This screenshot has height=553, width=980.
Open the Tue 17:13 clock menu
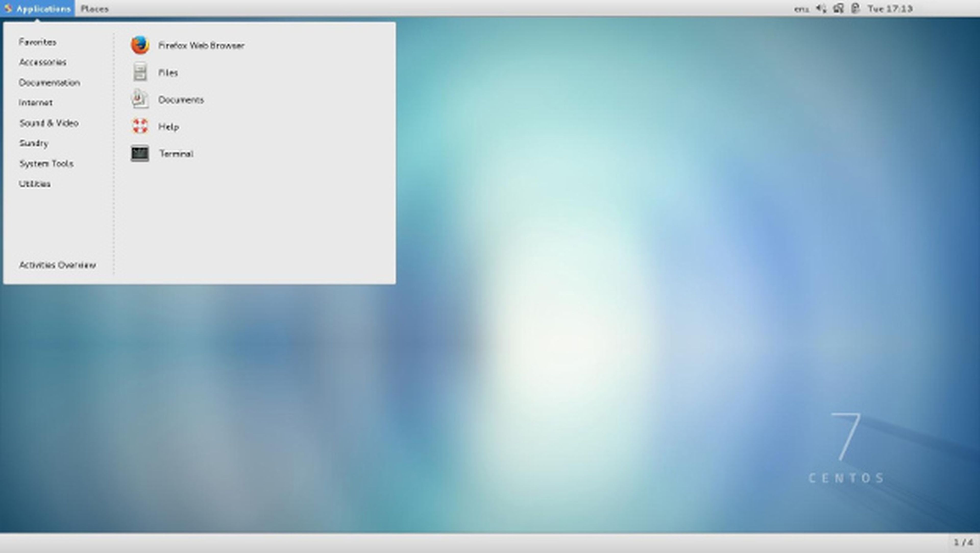click(890, 9)
